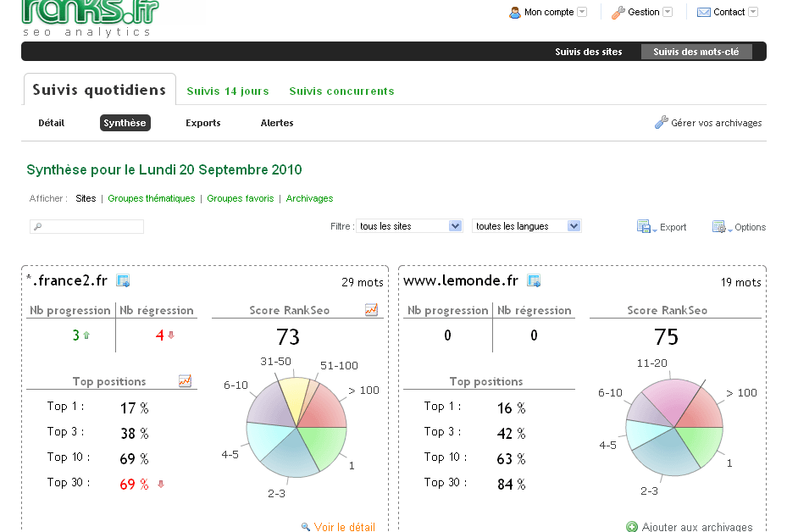
Task: Expand the Gestion dropdown arrow
Action: tap(668, 12)
